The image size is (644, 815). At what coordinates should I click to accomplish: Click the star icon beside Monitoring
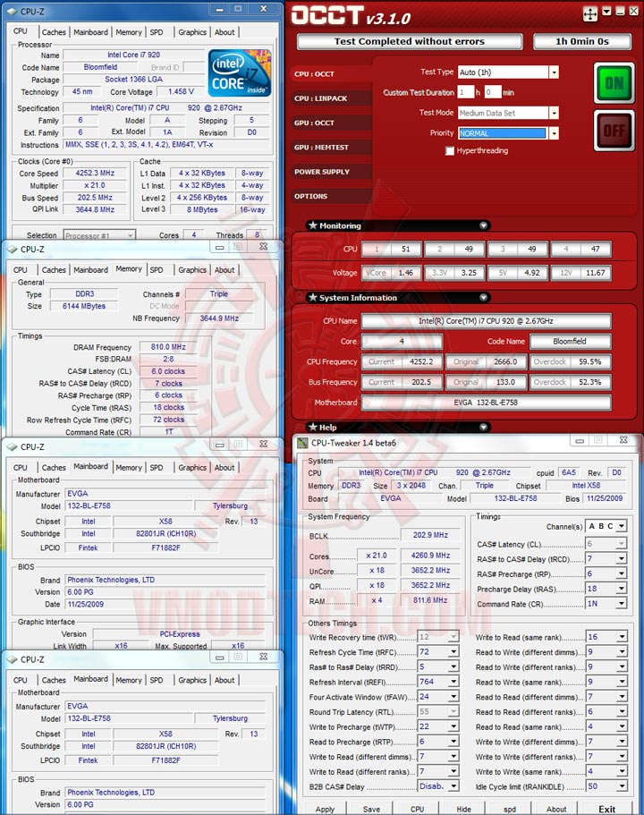tap(312, 225)
